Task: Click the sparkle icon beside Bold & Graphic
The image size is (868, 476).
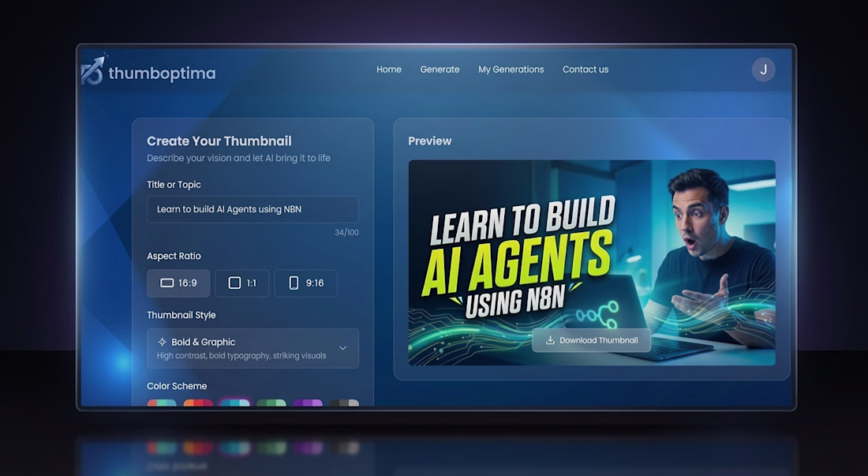Action: coord(163,342)
